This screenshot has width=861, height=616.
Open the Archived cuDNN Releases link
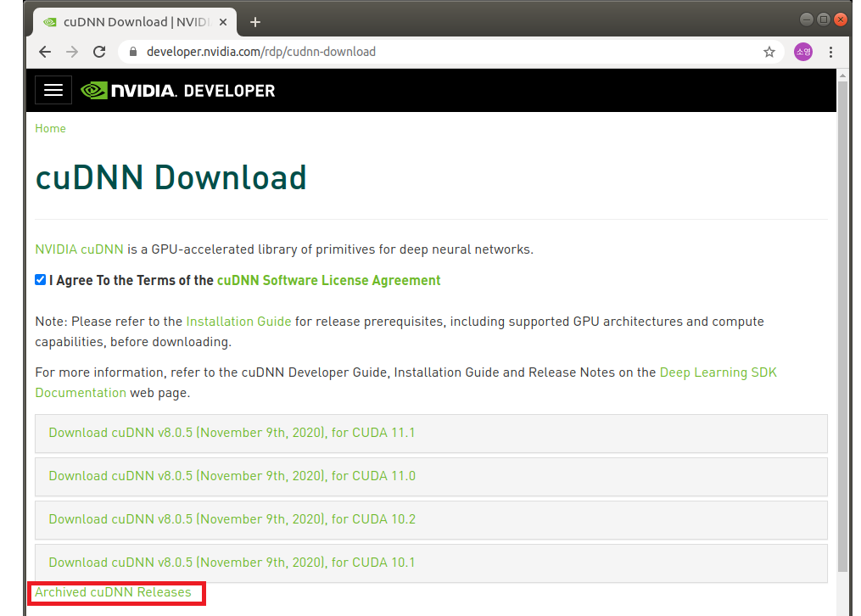click(113, 592)
